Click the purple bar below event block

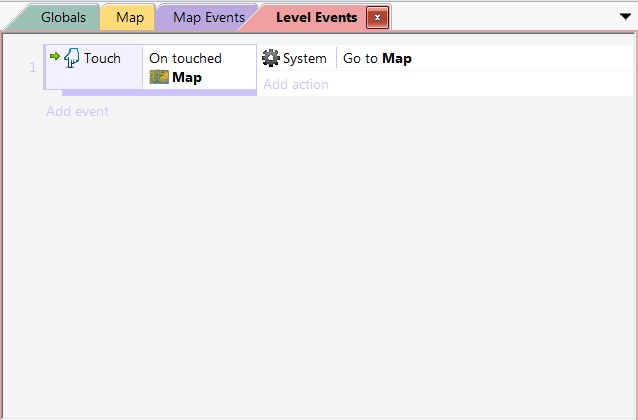click(x=159, y=93)
